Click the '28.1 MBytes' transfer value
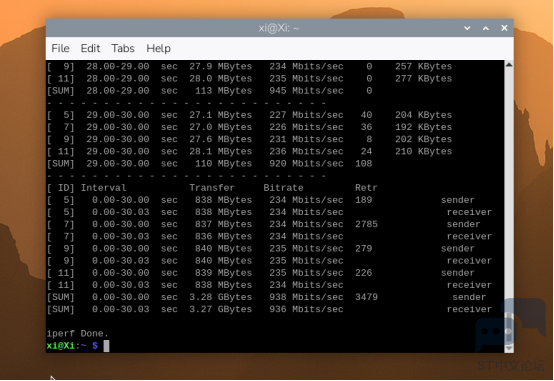Screen dimensions: 554x381 tap(220, 151)
